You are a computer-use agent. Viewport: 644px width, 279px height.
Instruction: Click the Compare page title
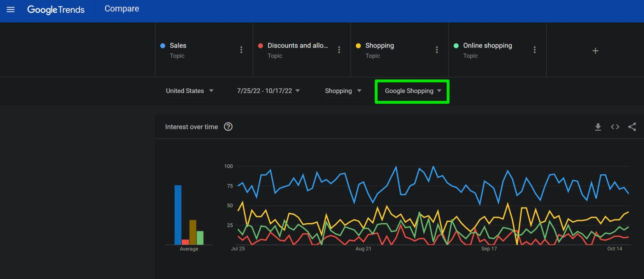tap(122, 9)
